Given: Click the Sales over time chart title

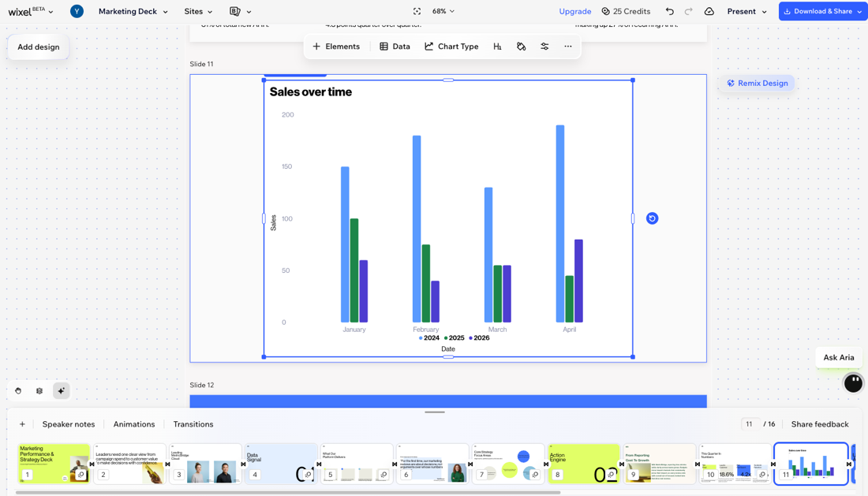Looking at the screenshot, I should coord(311,91).
